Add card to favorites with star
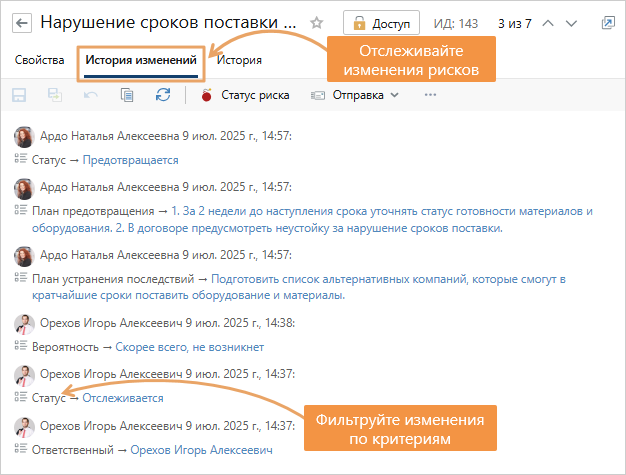The height and width of the screenshot is (475, 626). click(x=317, y=22)
